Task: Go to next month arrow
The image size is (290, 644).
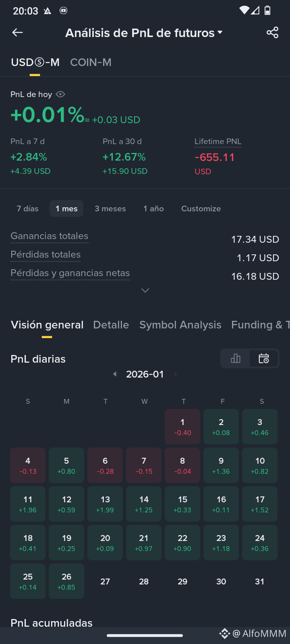Action: tap(176, 374)
